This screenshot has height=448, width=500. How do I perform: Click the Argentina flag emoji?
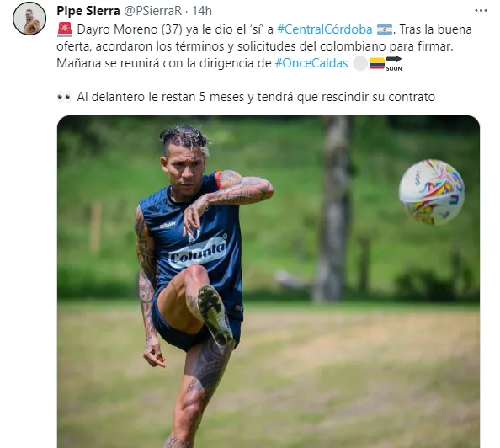pyautogui.click(x=384, y=29)
